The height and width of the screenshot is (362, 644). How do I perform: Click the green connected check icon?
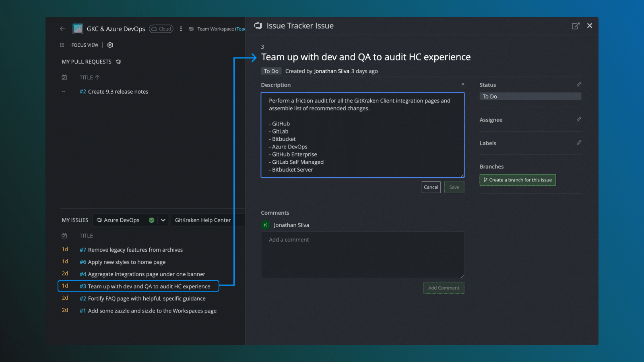pyautogui.click(x=152, y=220)
